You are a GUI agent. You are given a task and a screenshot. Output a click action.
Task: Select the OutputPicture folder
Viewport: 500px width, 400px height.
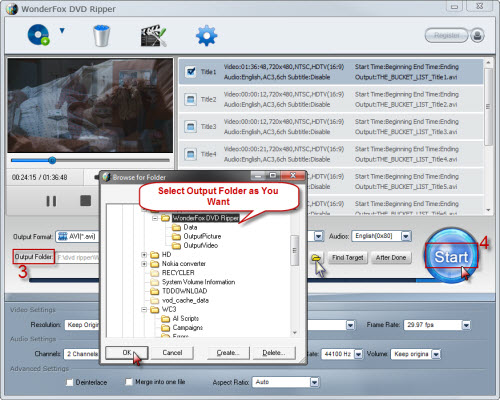(x=202, y=236)
